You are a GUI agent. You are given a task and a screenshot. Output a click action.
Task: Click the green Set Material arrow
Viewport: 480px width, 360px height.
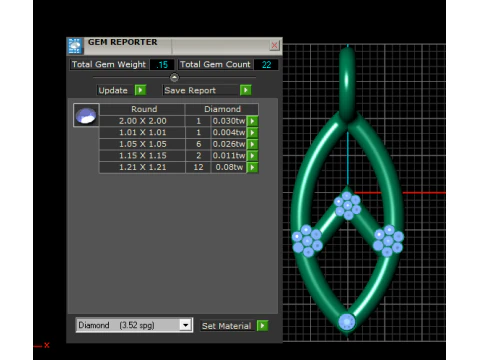click(x=262, y=326)
